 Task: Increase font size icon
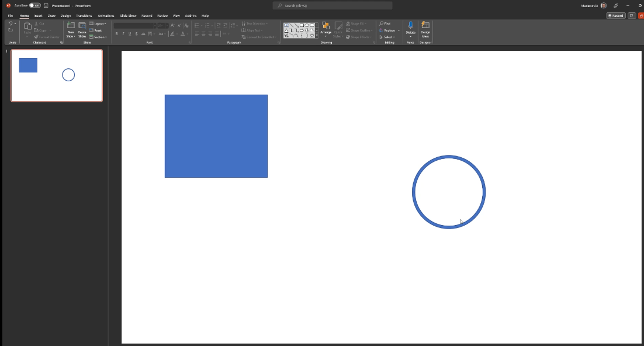coord(172,26)
